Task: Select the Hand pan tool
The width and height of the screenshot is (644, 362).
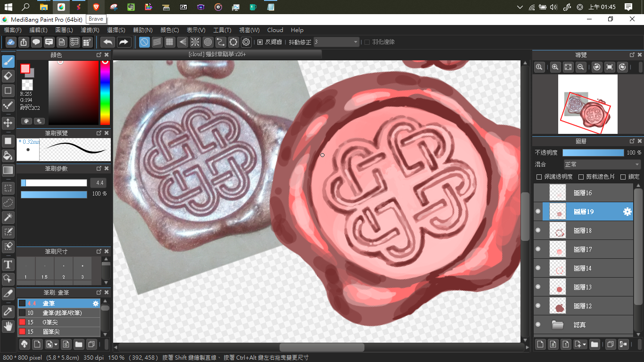Action: pos(8,326)
